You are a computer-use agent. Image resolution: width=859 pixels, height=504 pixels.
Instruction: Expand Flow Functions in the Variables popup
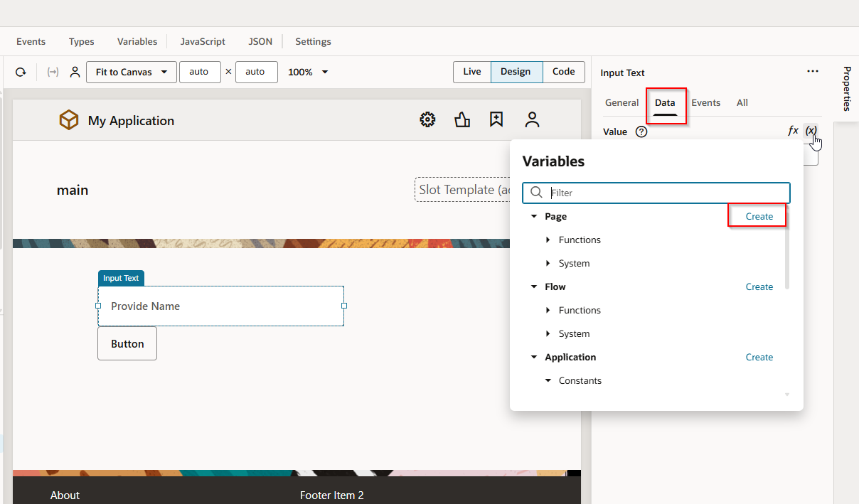pos(548,310)
